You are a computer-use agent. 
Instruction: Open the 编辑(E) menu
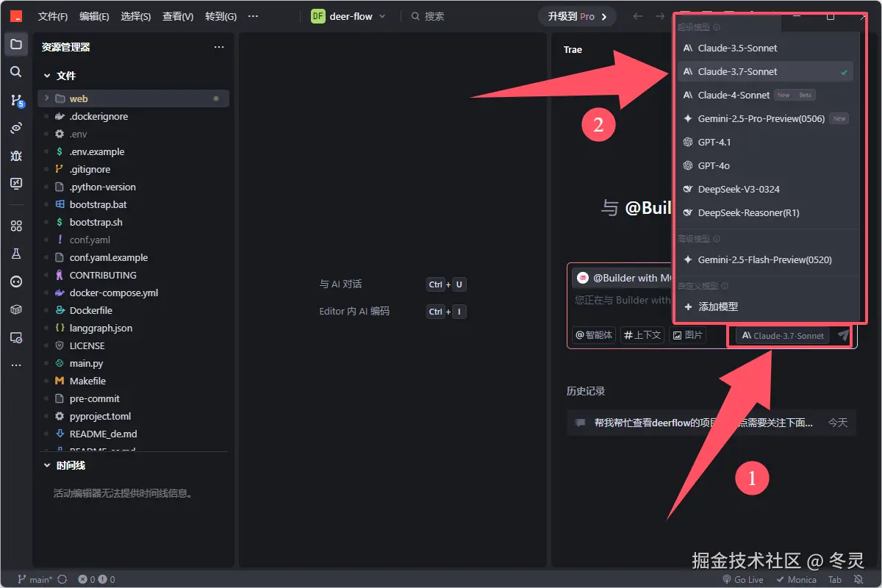[94, 16]
